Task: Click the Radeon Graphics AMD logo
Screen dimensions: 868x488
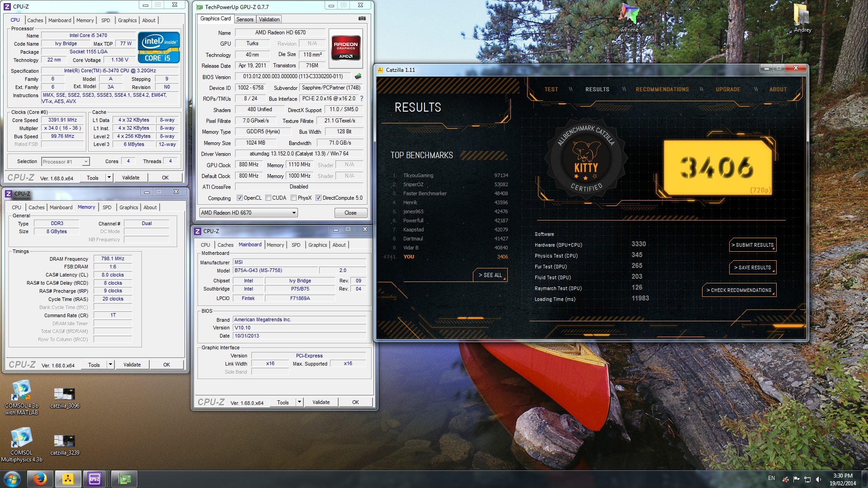Action: click(346, 48)
